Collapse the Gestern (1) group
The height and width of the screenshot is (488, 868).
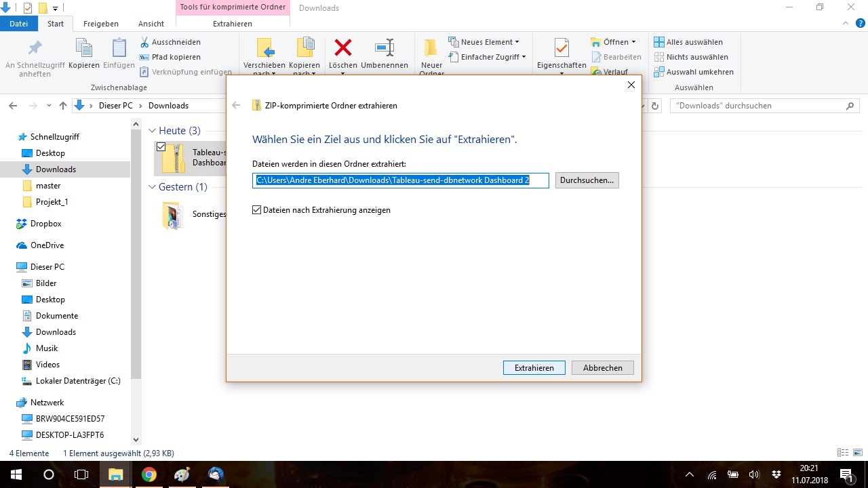(153, 187)
